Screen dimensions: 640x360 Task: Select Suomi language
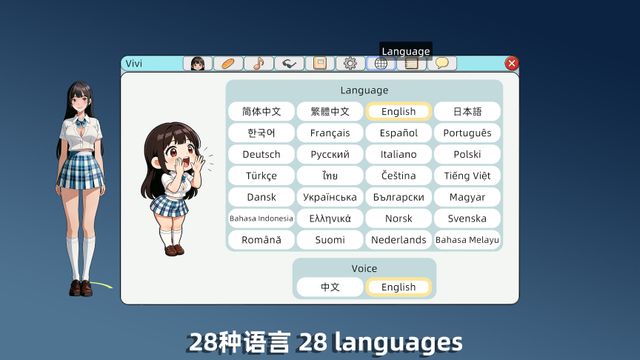coord(330,240)
